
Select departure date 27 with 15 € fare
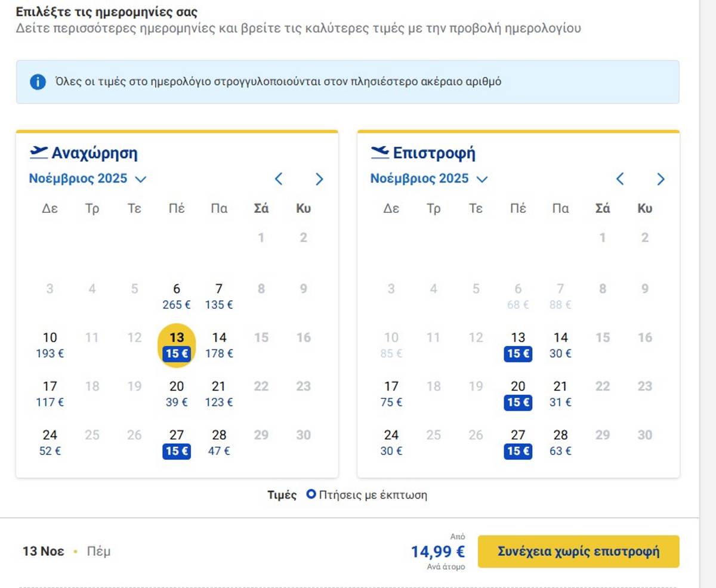coord(177,442)
